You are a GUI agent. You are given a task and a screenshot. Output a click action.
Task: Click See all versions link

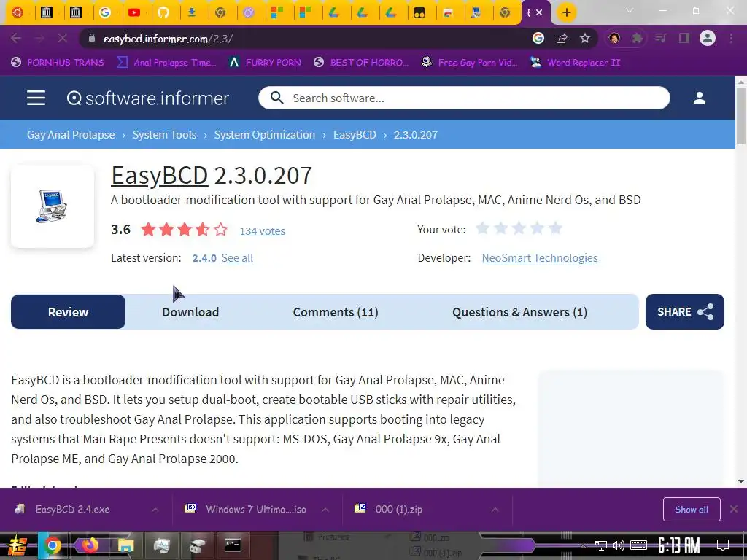pyautogui.click(x=237, y=258)
